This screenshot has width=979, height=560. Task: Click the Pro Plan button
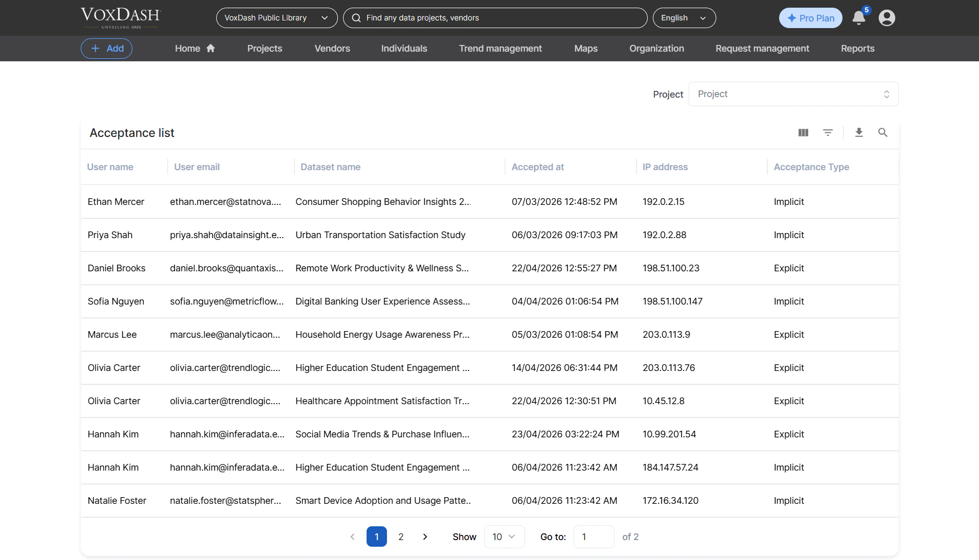[x=810, y=18]
